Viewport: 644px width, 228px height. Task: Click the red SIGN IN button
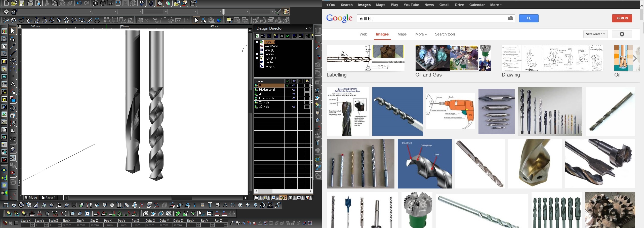coord(622,18)
